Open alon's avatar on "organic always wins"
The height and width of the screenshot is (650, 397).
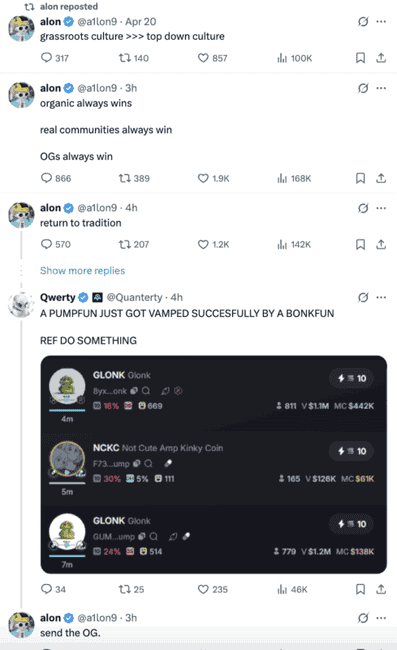pos(21,95)
